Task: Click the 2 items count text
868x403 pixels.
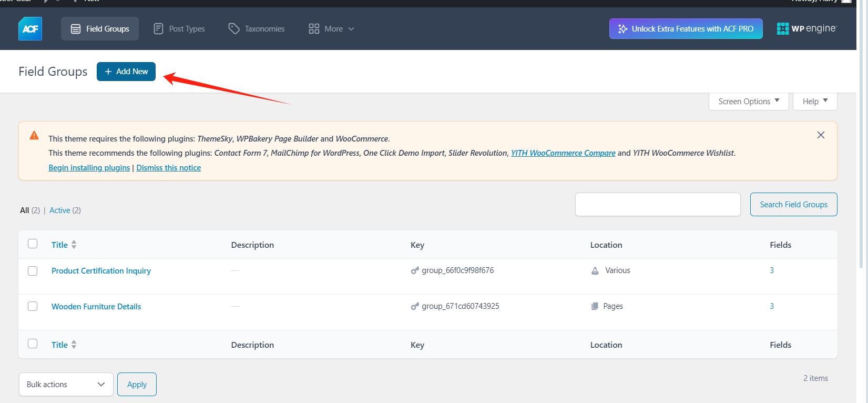Action: (x=815, y=378)
